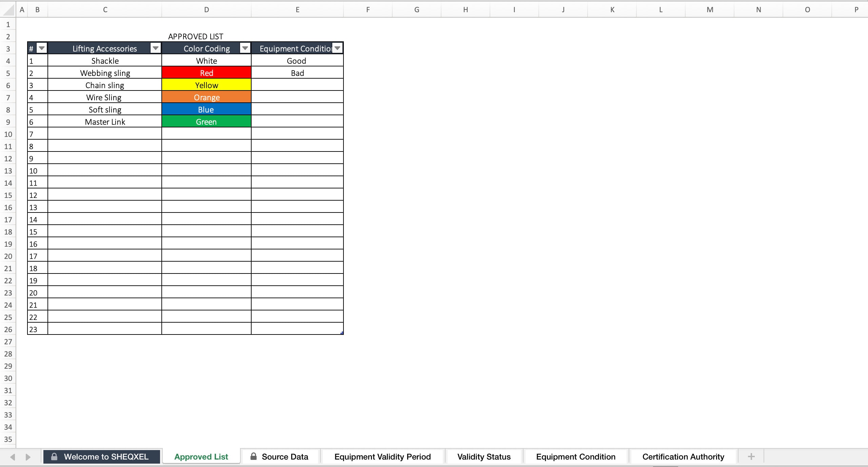Click the right sheet navigation arrow
Image resolution: width=868 pixels, height=467 pixels.
tap(28, 456)
